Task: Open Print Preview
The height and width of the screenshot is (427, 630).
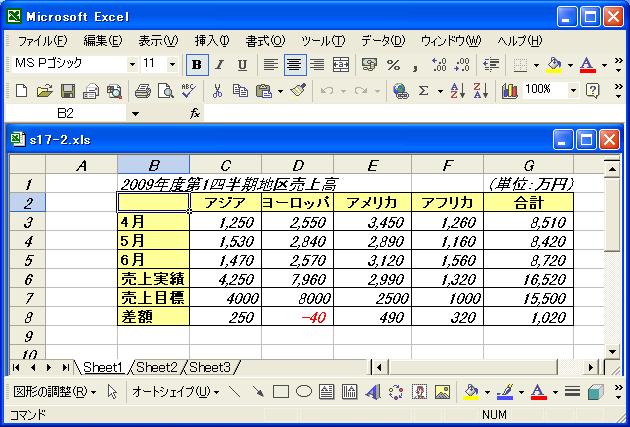Action: pyautogui.click(x=165, y=91)
